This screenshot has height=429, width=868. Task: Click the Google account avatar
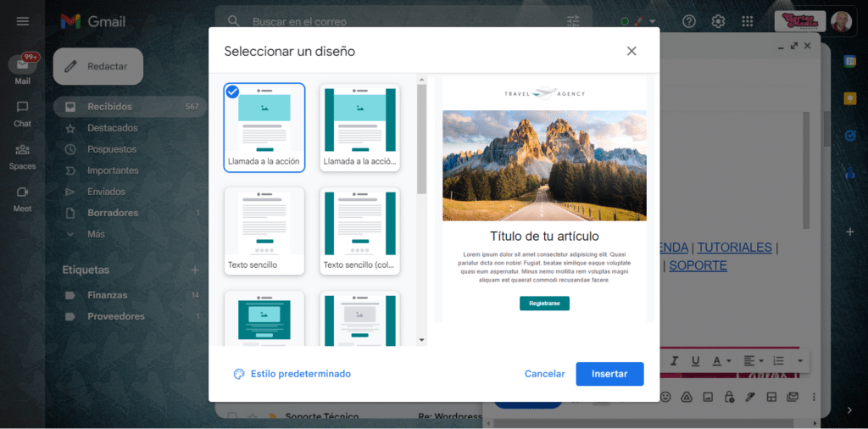coord(841,21)
